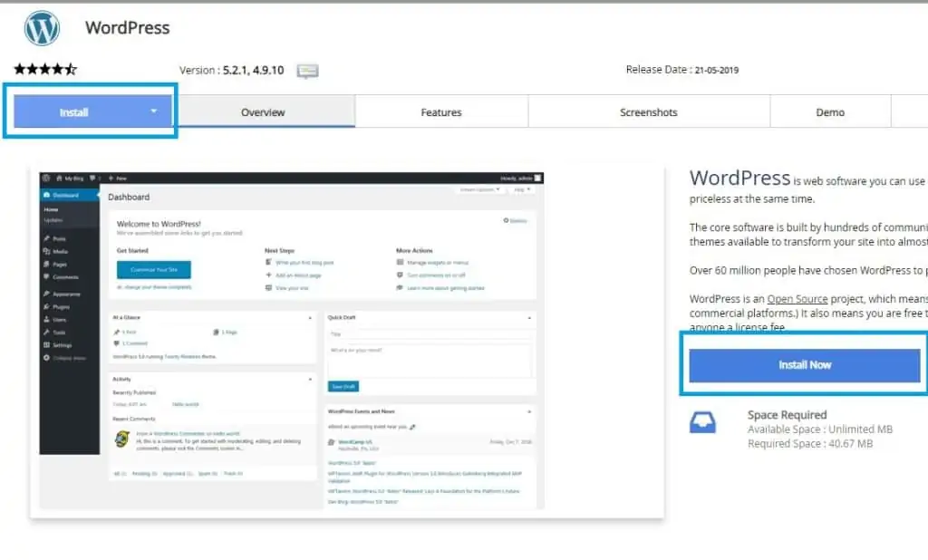Expand the Install button dropdown arrow
Image resolution: width=928 pixels, height=560 pixels.
pyautogui.click(x=154, y=111)
